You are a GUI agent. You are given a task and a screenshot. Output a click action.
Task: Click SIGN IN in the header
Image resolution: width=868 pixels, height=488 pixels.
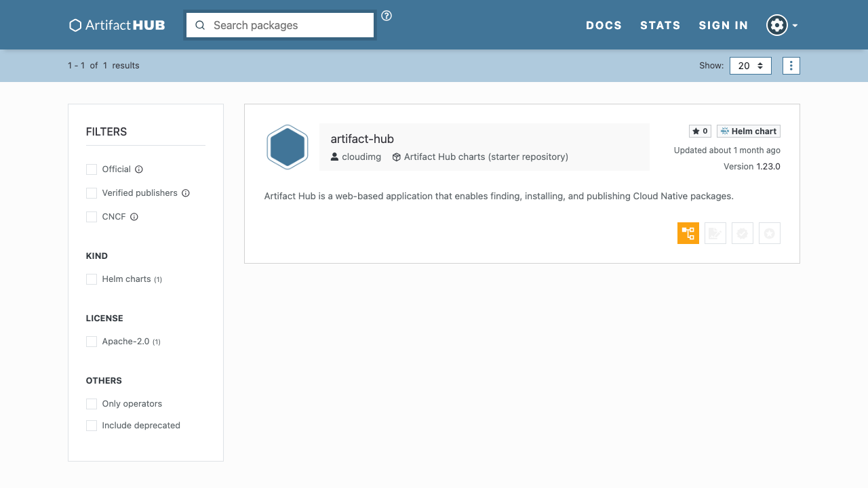(724, 25)
